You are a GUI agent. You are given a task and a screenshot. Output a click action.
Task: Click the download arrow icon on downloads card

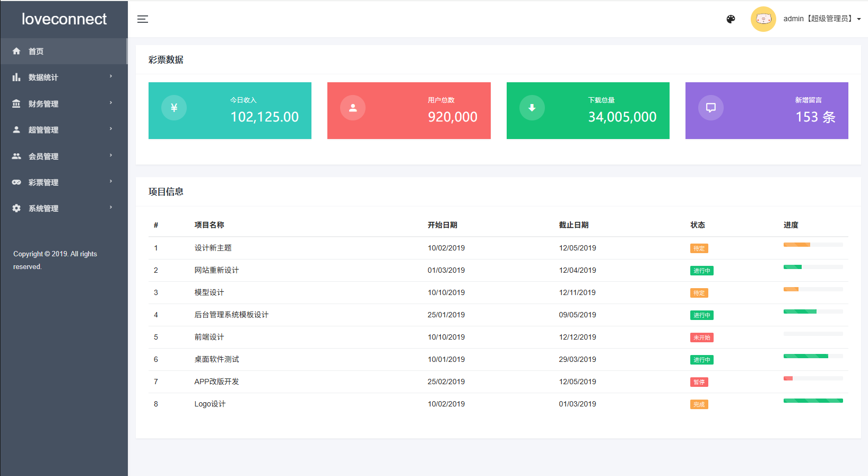(x=532, y=108)
